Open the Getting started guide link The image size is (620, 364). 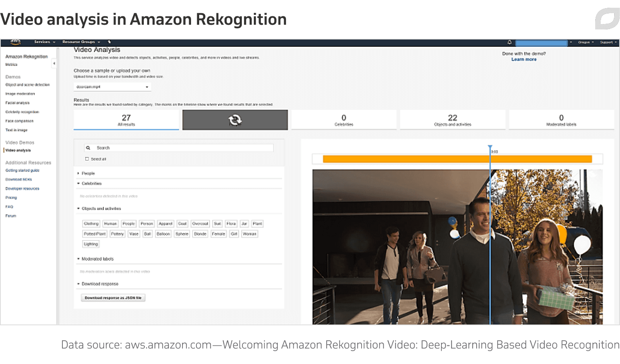22,170
